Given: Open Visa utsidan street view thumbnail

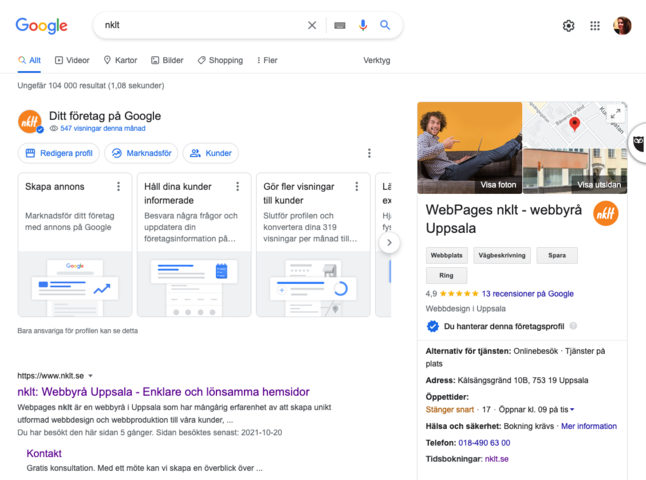Looking at the screenshot, I should point(575,171).
